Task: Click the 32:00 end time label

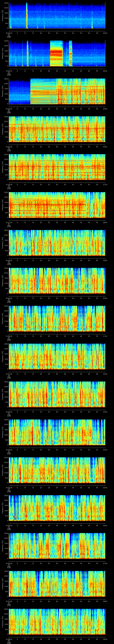Action: (x=105, y=374)
